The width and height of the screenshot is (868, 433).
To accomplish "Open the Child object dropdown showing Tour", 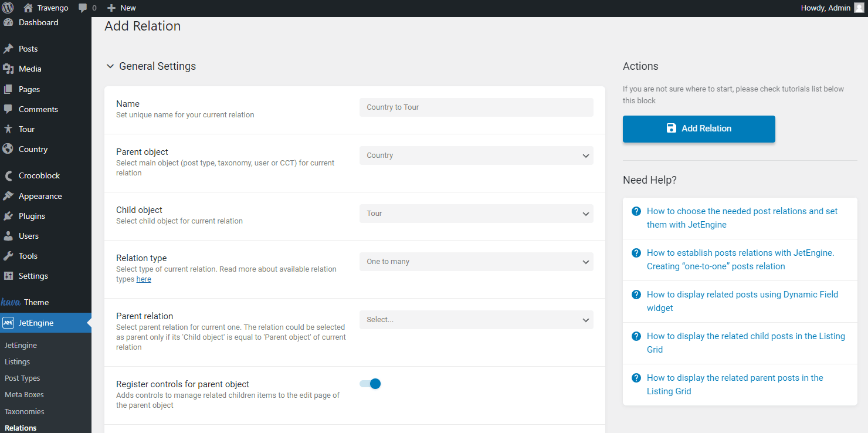I will coord(476,214).
